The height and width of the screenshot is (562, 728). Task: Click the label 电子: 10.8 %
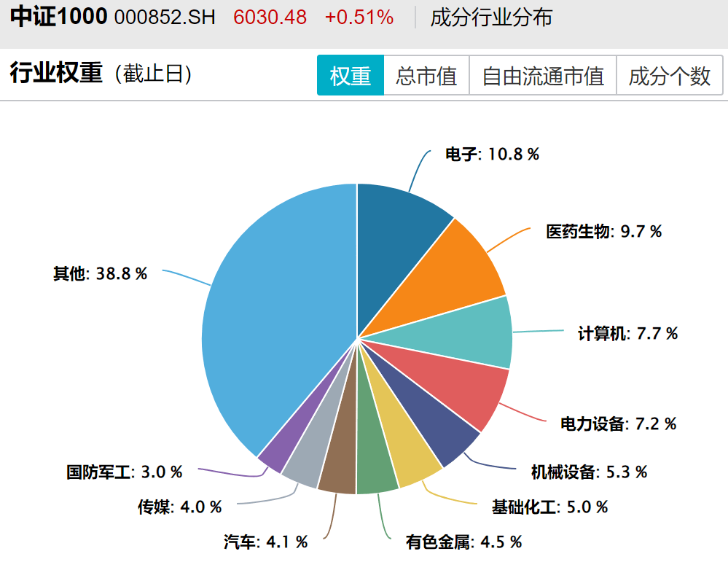[492, 155]
